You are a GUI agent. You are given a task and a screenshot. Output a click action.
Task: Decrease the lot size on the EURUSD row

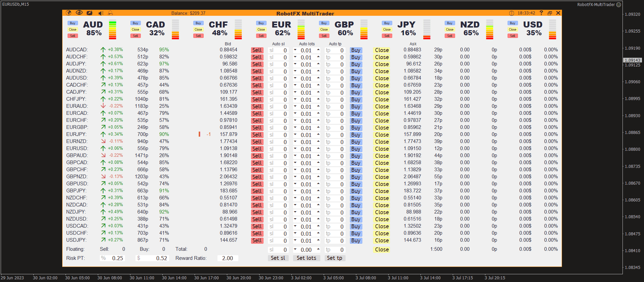coord(295,148)
